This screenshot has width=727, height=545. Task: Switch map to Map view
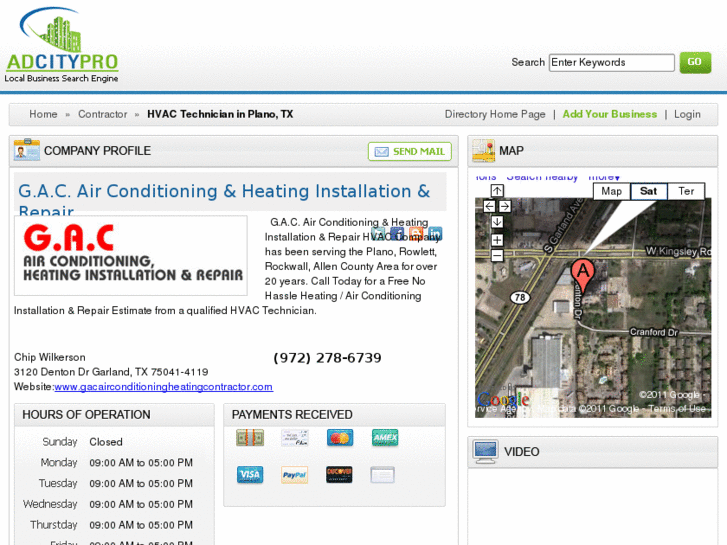point(612,191)
